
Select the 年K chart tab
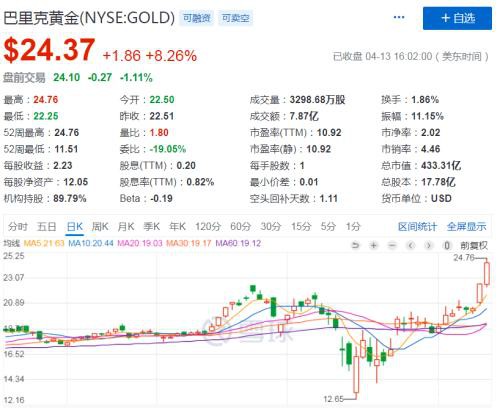click(177, 227)
